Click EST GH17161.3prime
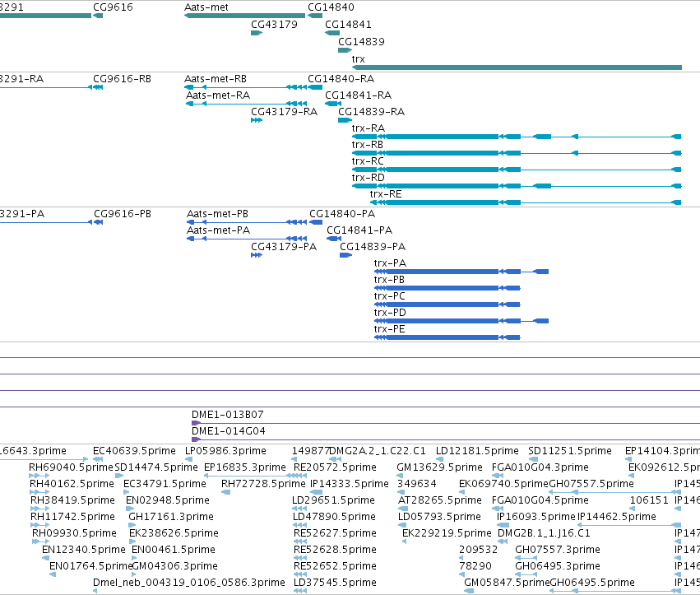This screenshot has height=595, width=700. click(x=171, y=518)
